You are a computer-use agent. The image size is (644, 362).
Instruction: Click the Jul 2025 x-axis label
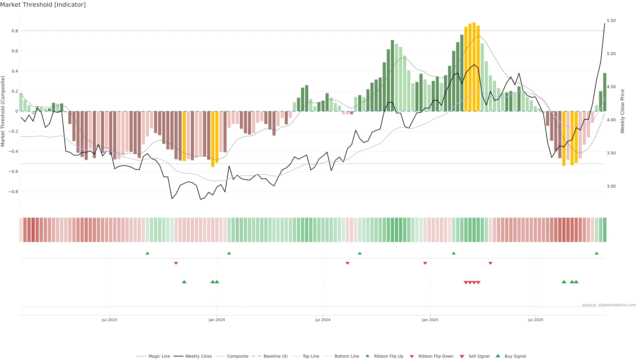536,320
